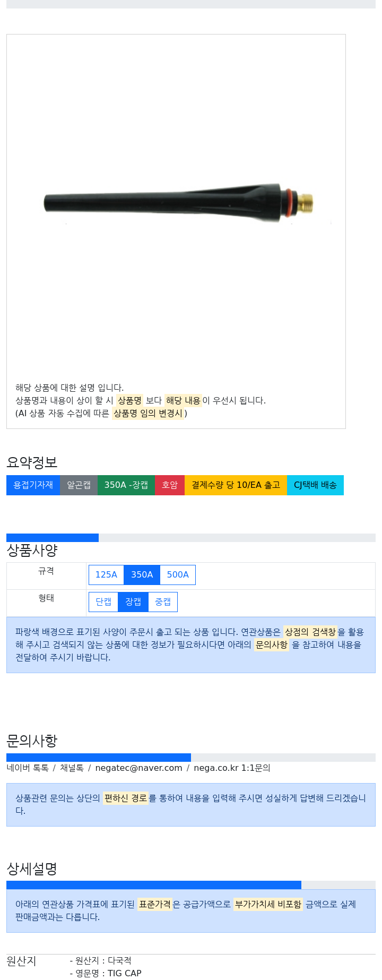382x980 pixels.
Task: Click the green 350A -장캡 tag
Action: point(126,485)
